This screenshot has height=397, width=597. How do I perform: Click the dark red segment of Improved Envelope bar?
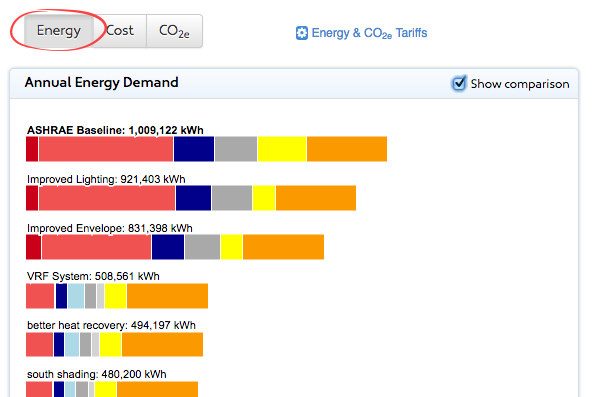tap(34, 247)
